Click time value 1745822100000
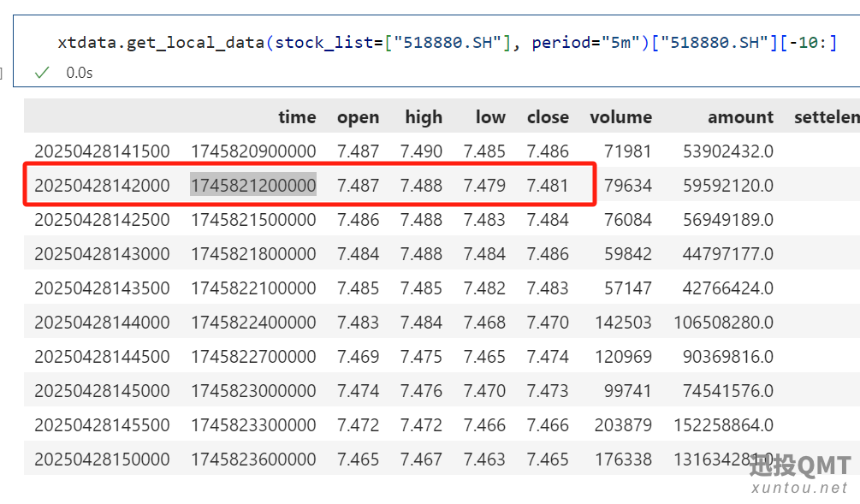 [x=253, y=288]
